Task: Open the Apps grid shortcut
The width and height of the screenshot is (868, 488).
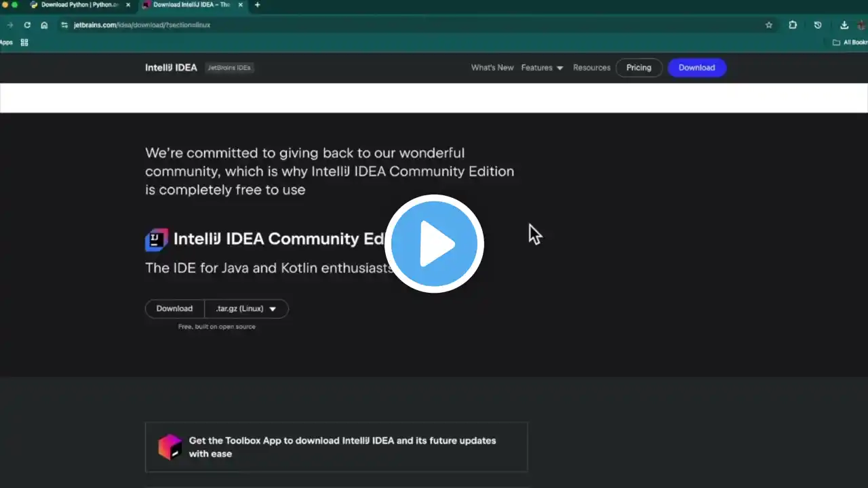Action: click(24, 42)
